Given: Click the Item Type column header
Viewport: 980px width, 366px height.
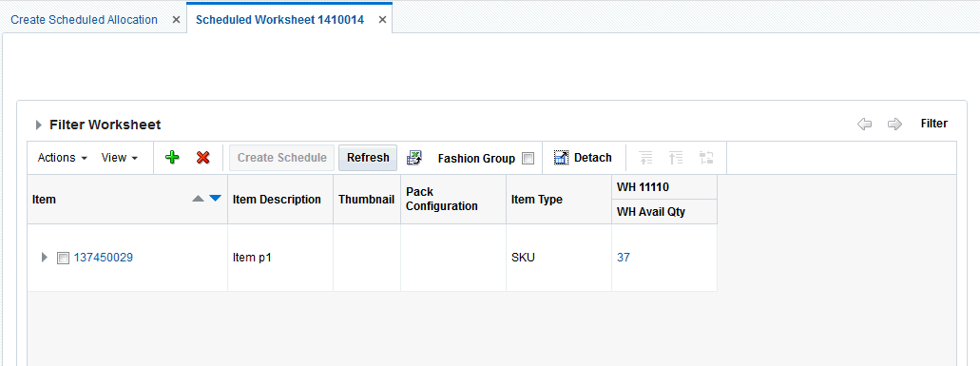Looking at the screenshot, I should (559, 200).
